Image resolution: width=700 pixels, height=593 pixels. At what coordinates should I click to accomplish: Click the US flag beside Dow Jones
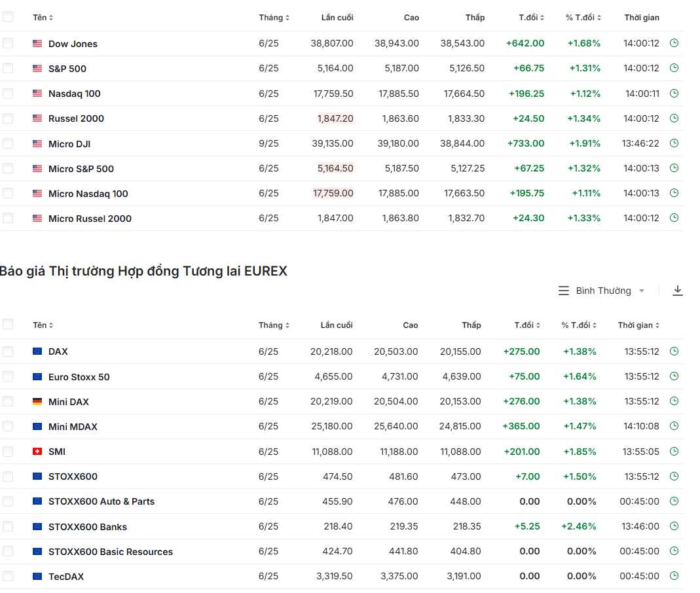(37, 44)
